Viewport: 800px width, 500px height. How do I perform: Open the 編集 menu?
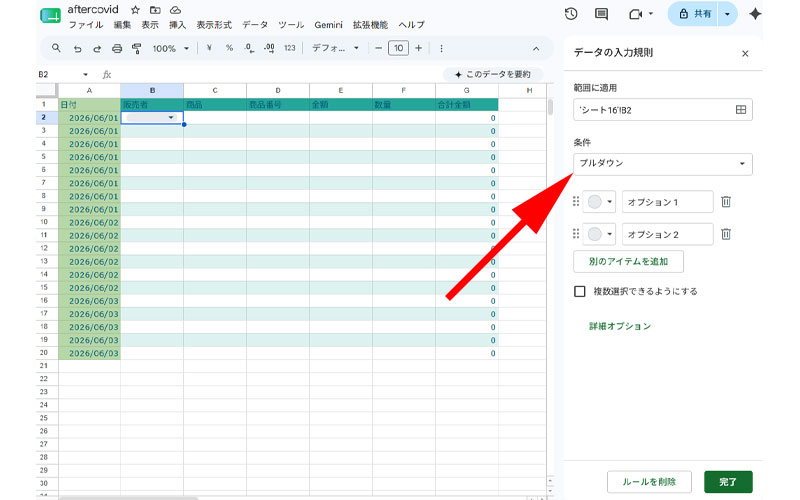coord(122,24)
